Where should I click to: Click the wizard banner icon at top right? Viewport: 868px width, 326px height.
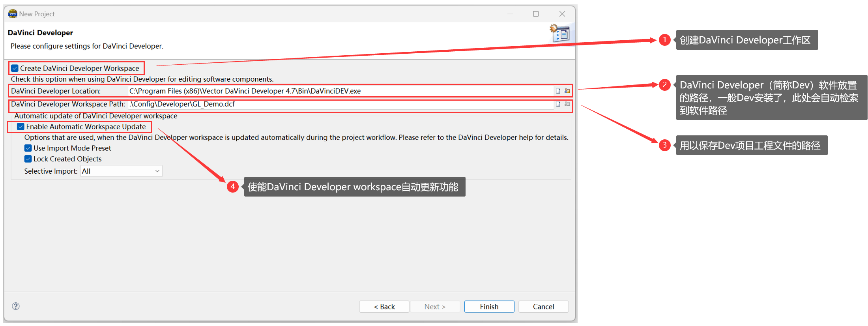[560, 33]
